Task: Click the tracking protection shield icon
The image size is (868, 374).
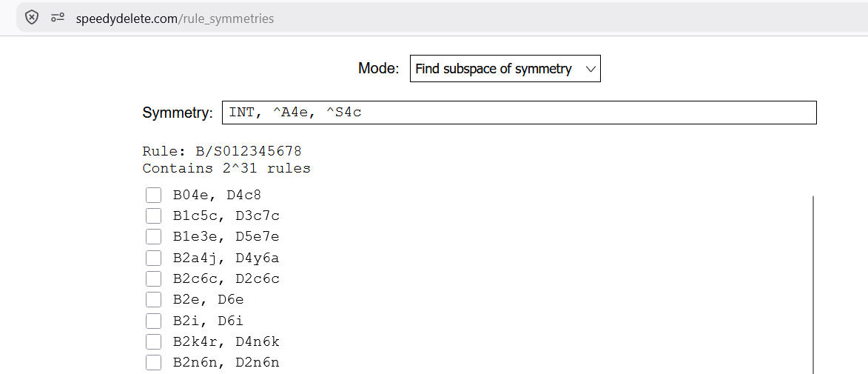Action: (x=32, y=18)
